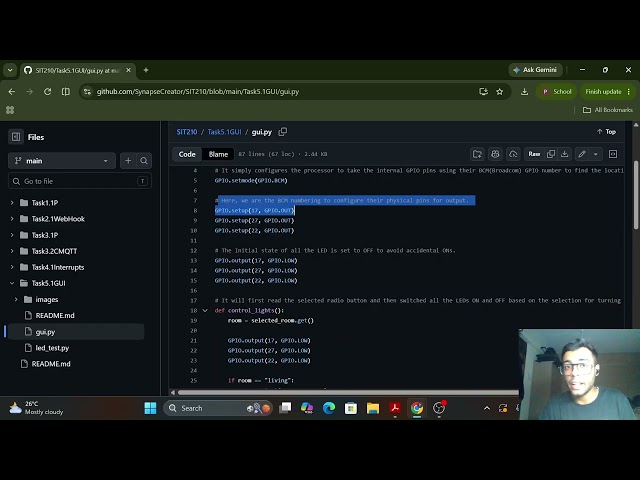Collapse the Task5.1GUI folder
Image resolution: width=640 pixels, height=480 pixels.
[x=12, y=283]
